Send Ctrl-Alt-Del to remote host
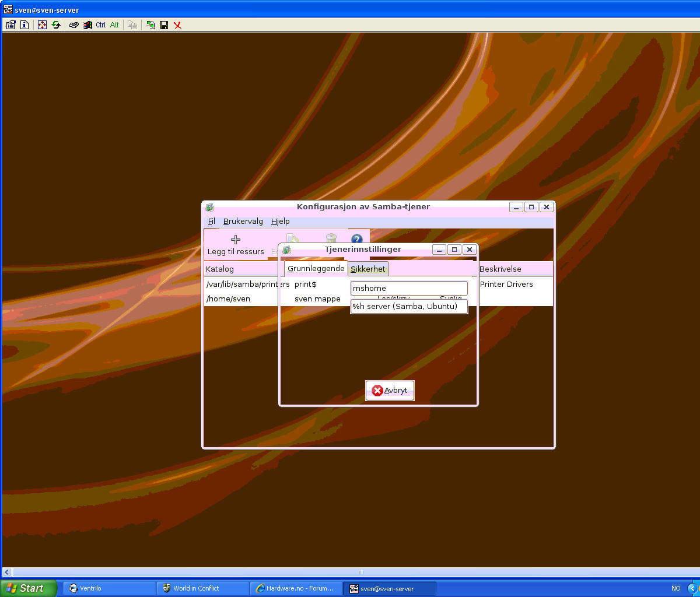The height and width of the screenshot is (597, 700). click(73, 25)
